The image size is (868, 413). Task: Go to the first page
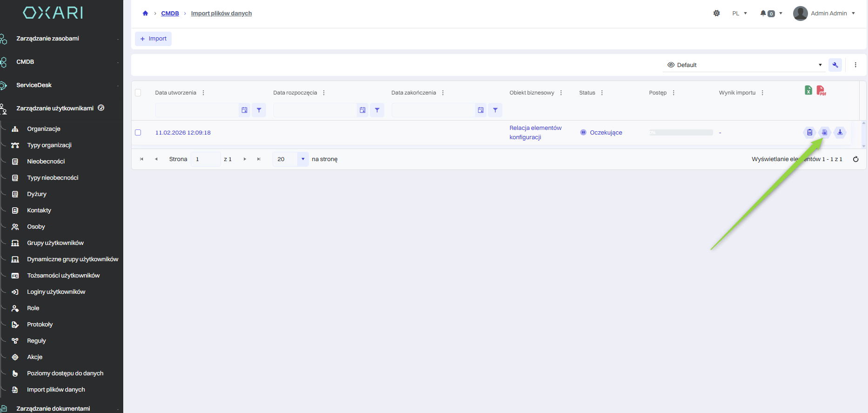[x=141, y=159]
